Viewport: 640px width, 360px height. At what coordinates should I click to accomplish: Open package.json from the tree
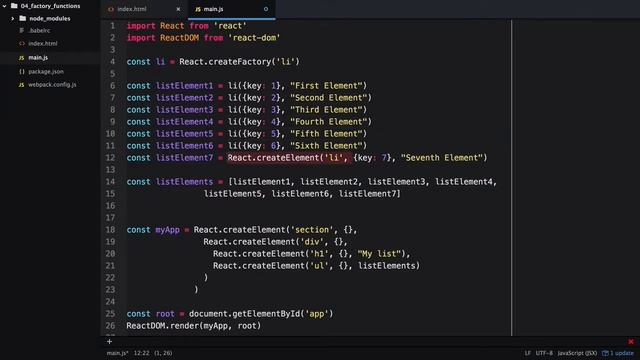click(46, 71)
